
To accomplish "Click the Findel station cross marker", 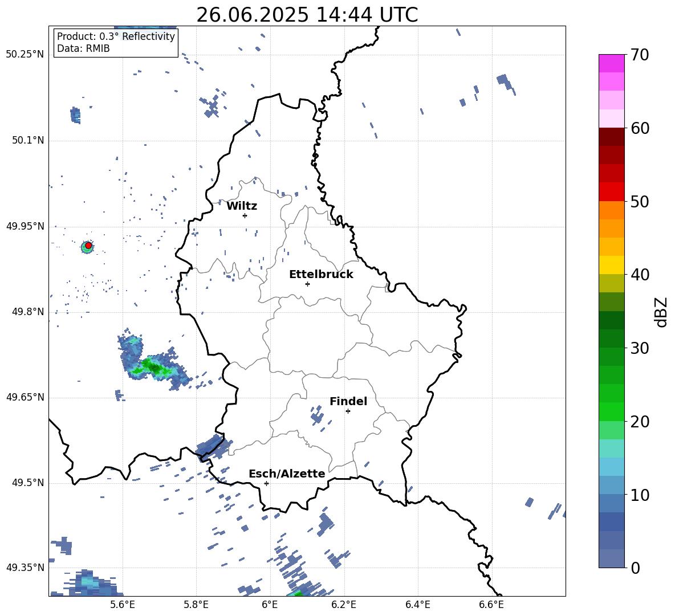I will 348,411.
